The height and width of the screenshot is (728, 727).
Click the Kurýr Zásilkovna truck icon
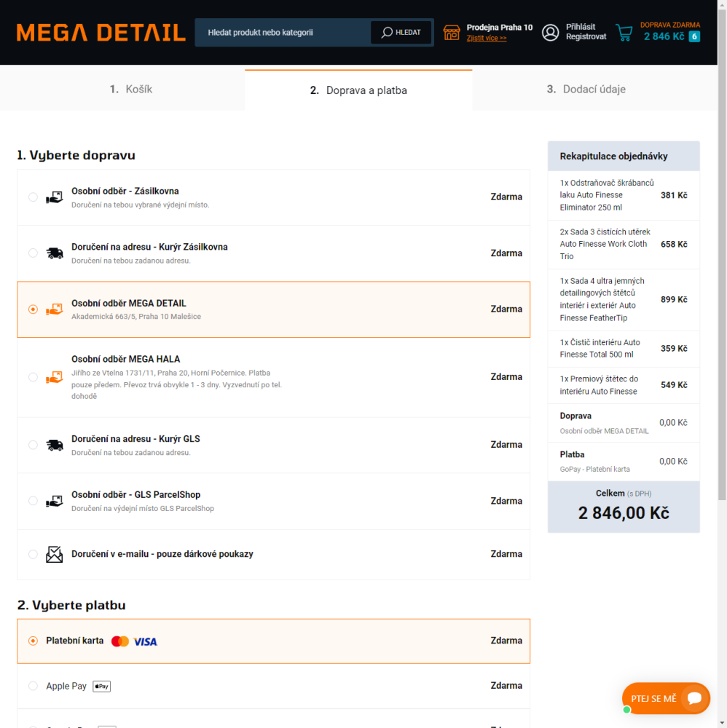55,253
